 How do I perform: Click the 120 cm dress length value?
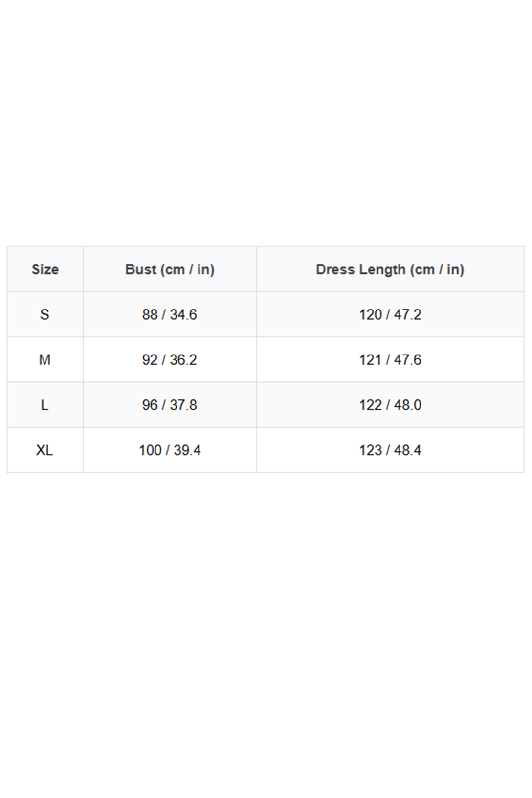(370, 314)
